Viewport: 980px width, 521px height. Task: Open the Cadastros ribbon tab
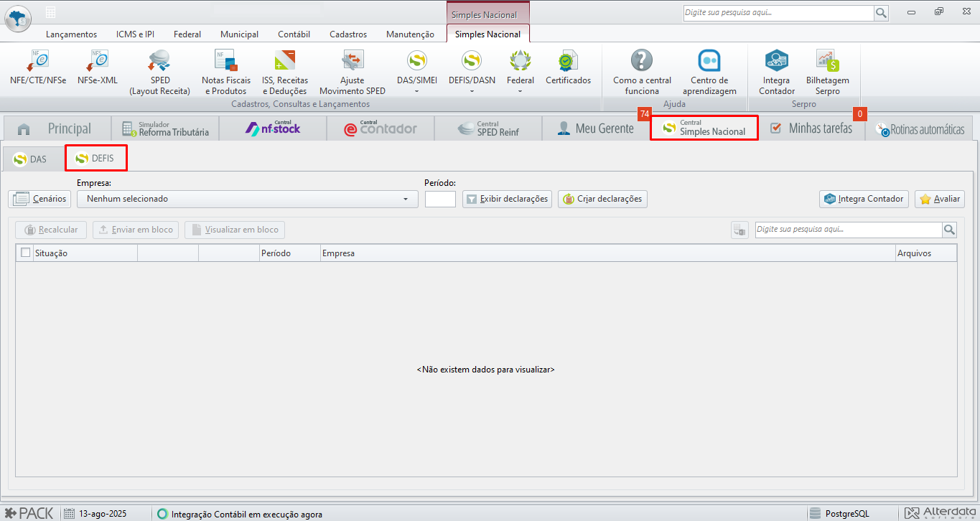[348, 34]
